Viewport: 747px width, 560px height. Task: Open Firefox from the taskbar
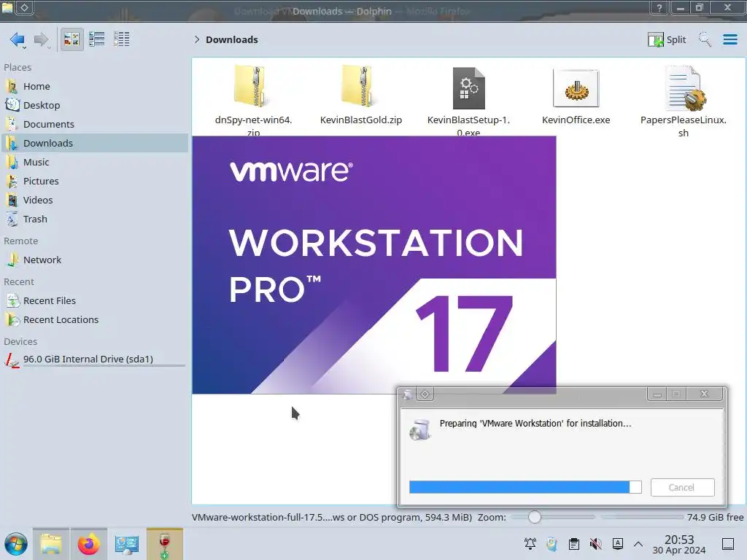pos(88,544)
